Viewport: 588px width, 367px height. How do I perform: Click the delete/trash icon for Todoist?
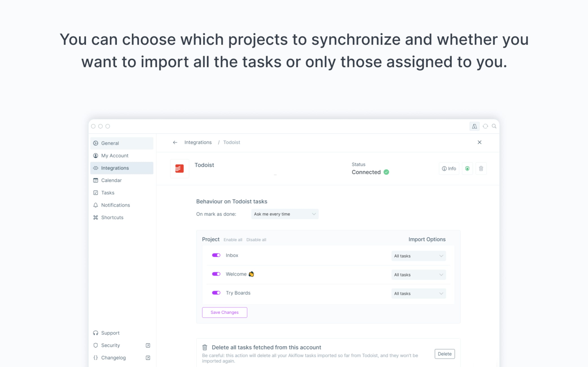pos(481,168)
